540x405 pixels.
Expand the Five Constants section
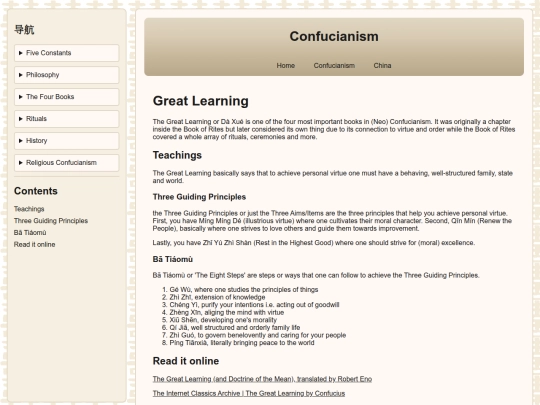tap(66, 53)
